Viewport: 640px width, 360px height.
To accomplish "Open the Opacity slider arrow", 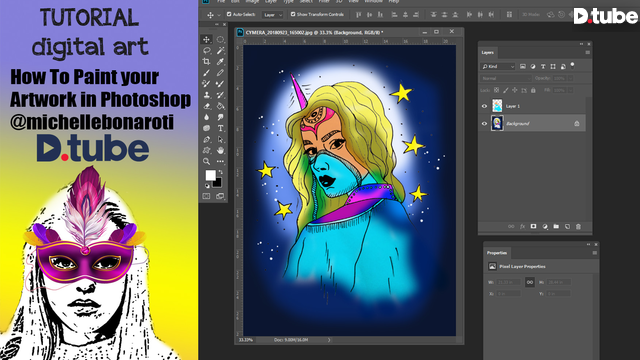I will pyautogui.click(x=570, y=78).
